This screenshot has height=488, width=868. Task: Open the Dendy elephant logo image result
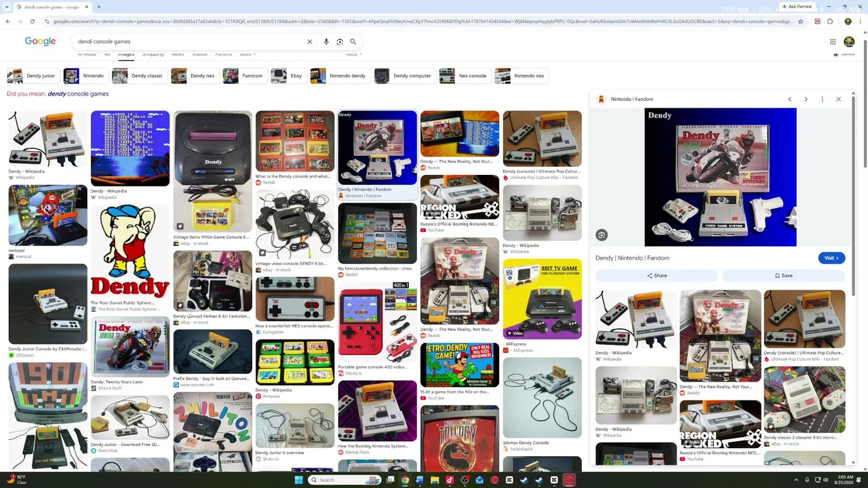pos(130,251)
